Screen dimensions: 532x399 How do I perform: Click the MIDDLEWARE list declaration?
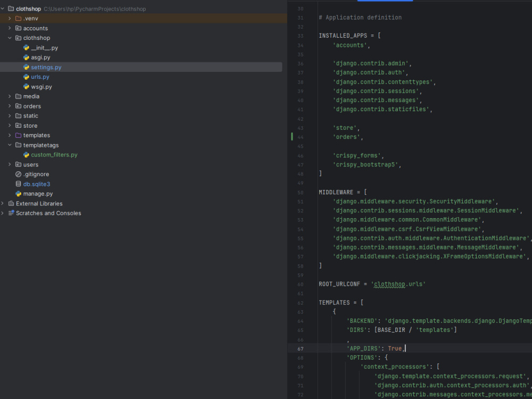tap(343, 193)
